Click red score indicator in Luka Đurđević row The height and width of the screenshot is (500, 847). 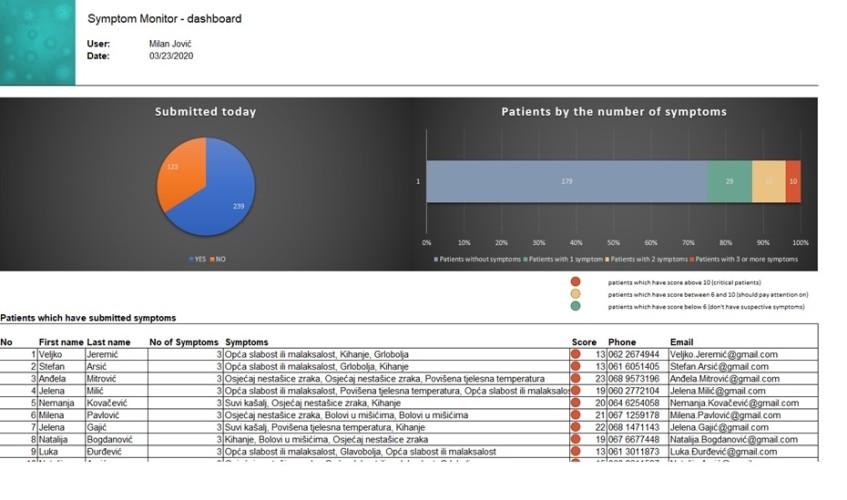coord(575,452)
